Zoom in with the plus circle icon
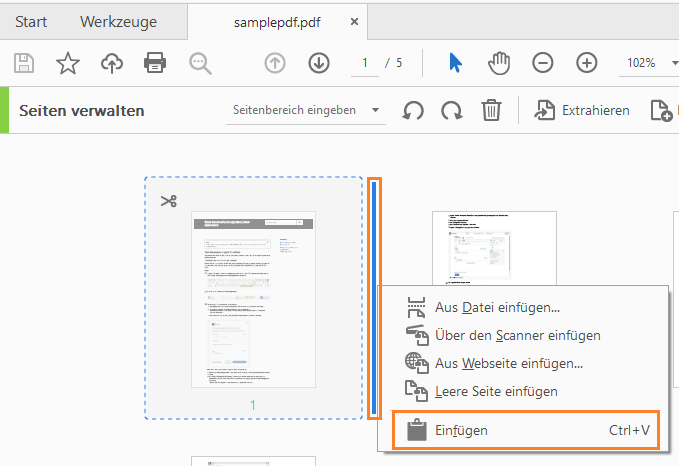Screen dimensions: 679x466 (x=587, y=63)
